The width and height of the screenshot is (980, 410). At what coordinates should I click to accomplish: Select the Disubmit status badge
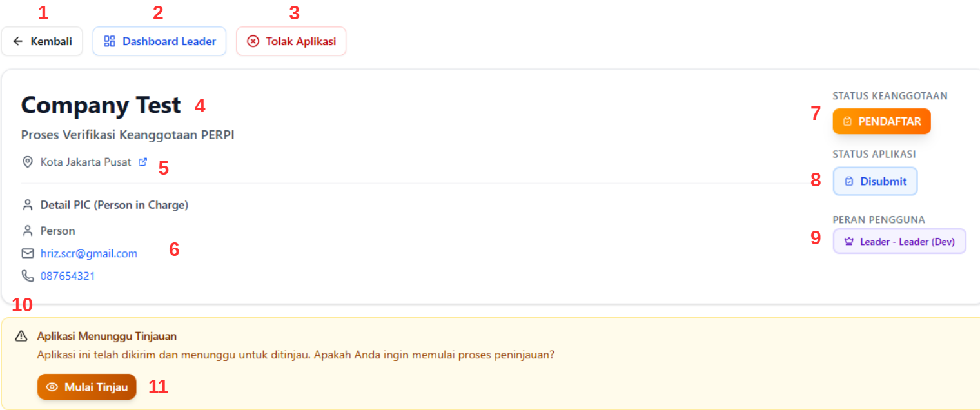click(x=875, y=181)
